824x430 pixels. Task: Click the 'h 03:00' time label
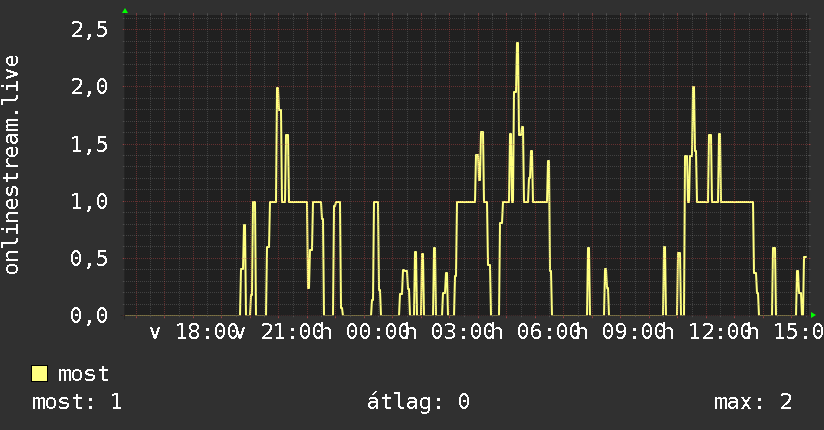450,332
